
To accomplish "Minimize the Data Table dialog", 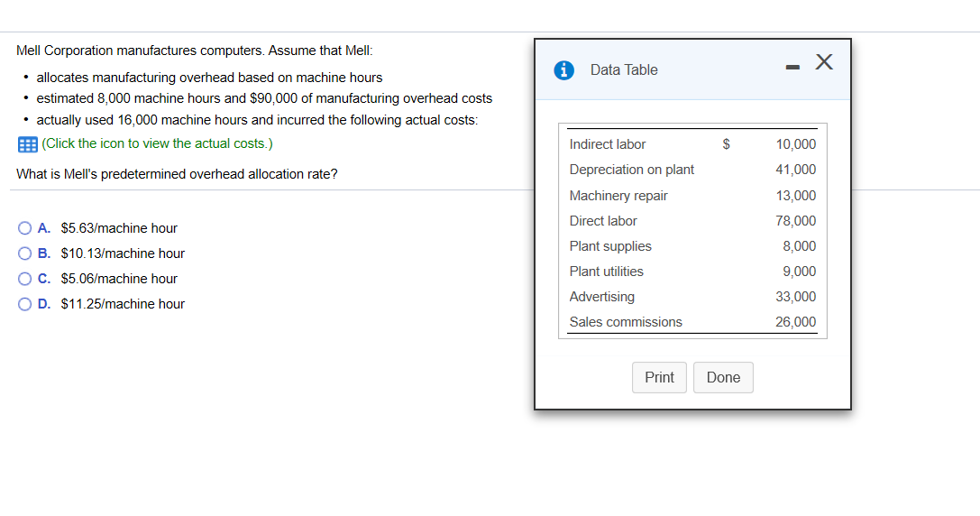I will (792, 67).
